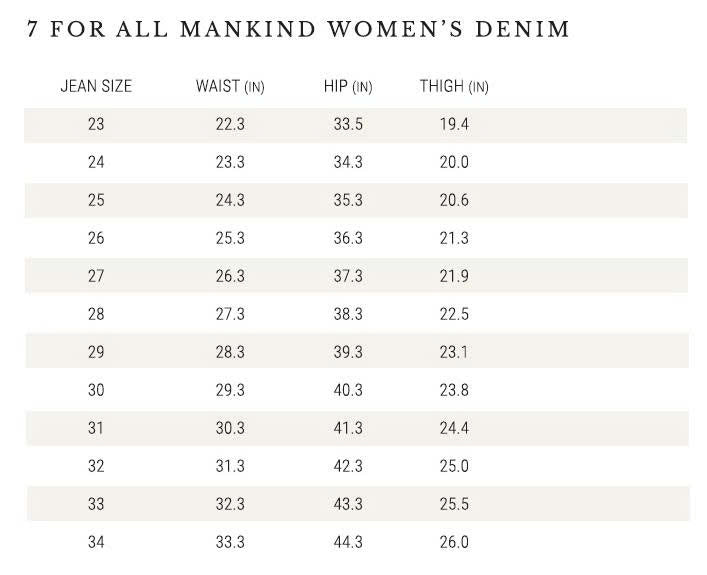
Task: Select hip value 38.3
Action: pyautogui.click(x=348, y=315)
